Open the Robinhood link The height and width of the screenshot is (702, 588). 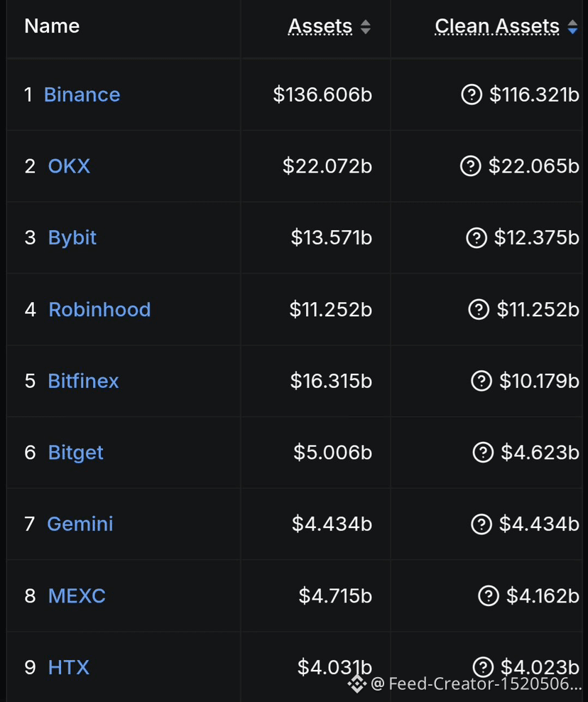pyautogui.click(x=99, y=309)
